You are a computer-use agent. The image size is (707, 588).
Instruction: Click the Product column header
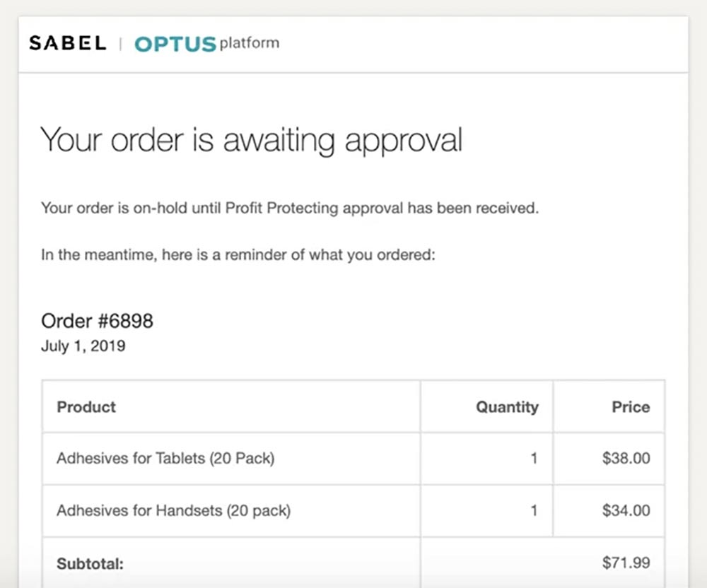tap(86, 407)
